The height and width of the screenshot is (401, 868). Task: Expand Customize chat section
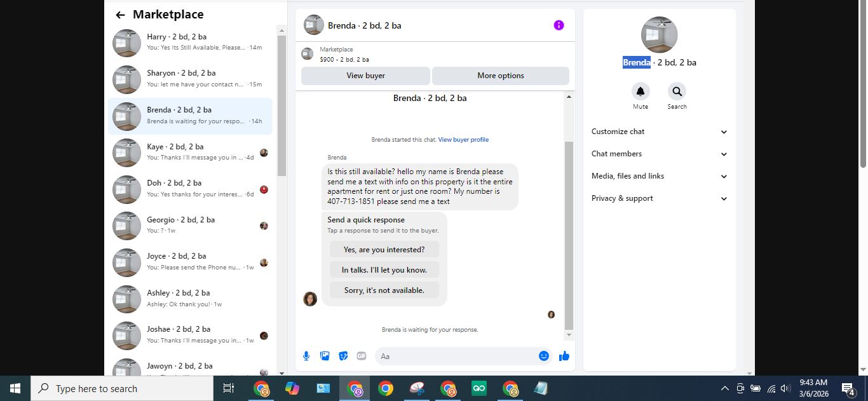point(660,132)
